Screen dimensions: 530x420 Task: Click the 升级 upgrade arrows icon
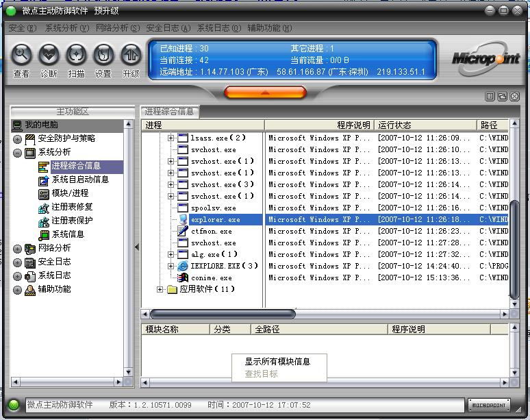coord(131,54)
